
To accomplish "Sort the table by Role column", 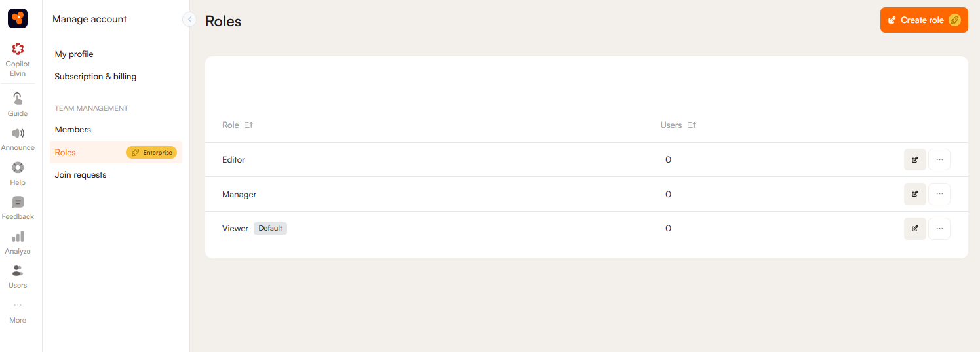I will [248, 125].
